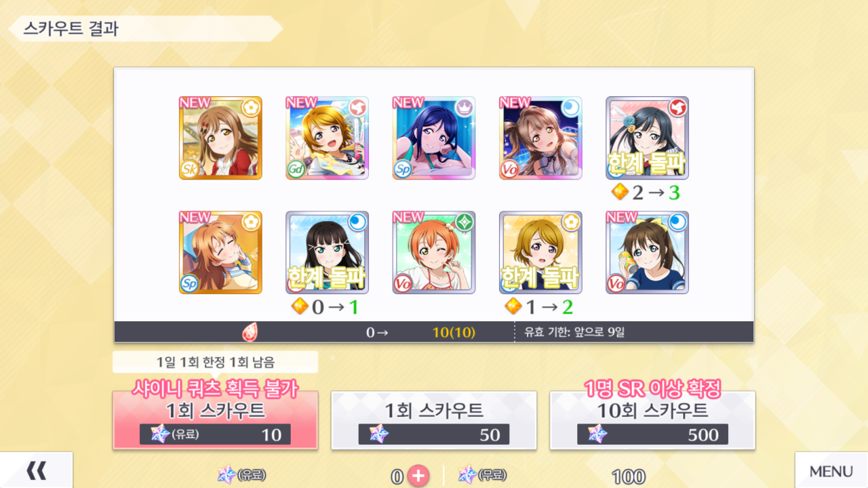This screenshot has width=868, height=488.
Task: Open the Kotori card with Vo badge
Action: click(x=540, y=138)
